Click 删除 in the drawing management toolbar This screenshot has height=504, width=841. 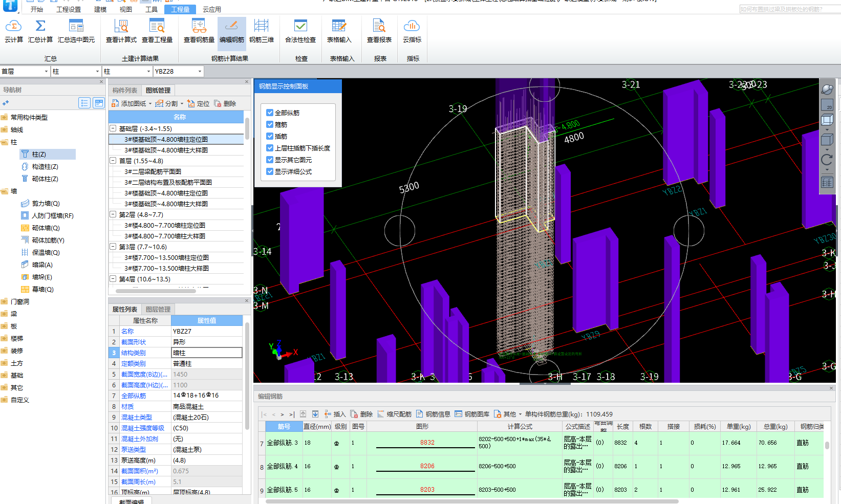225,103
